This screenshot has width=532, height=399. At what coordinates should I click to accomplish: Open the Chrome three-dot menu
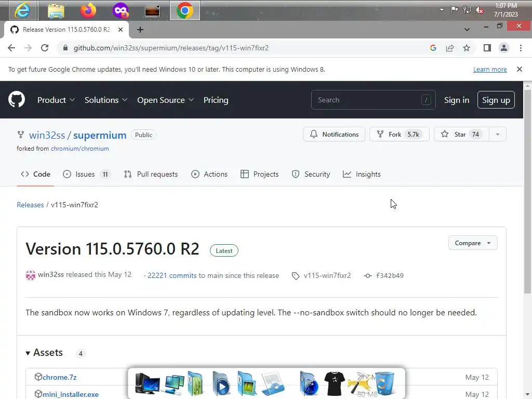click(521, 48)
